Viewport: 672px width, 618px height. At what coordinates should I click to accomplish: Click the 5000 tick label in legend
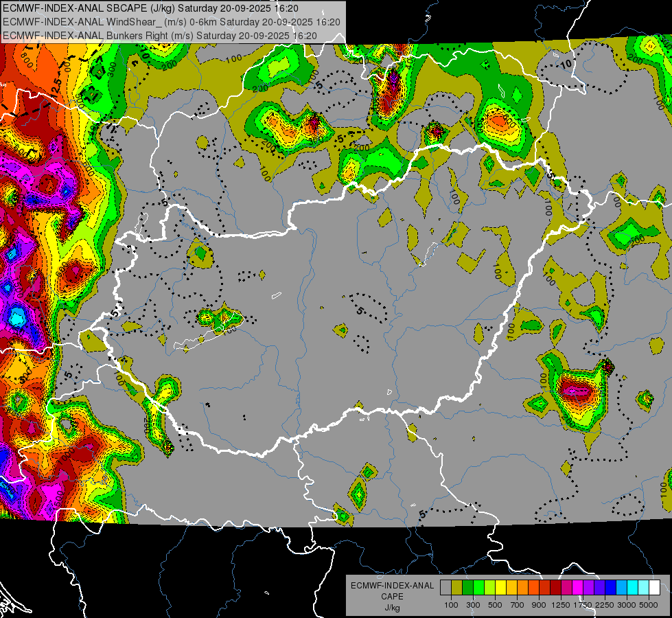(x=649, y=605)
